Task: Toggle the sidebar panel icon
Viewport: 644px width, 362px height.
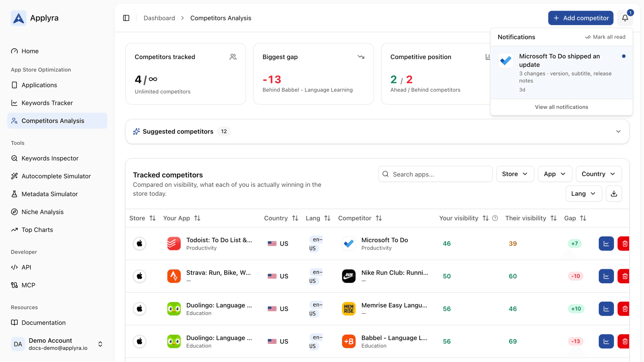Action: point(126,18)
